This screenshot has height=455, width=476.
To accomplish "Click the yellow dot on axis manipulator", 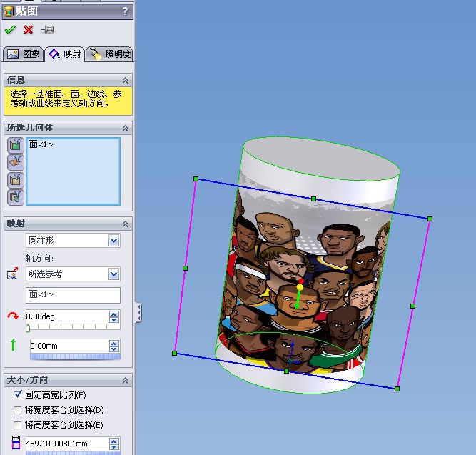I will 300,287.
